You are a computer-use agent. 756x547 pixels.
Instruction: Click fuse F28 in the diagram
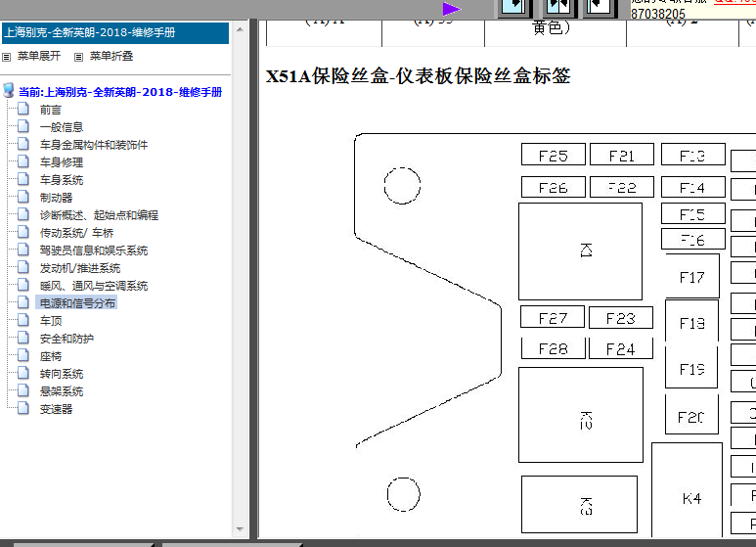[x=553, y=347]
